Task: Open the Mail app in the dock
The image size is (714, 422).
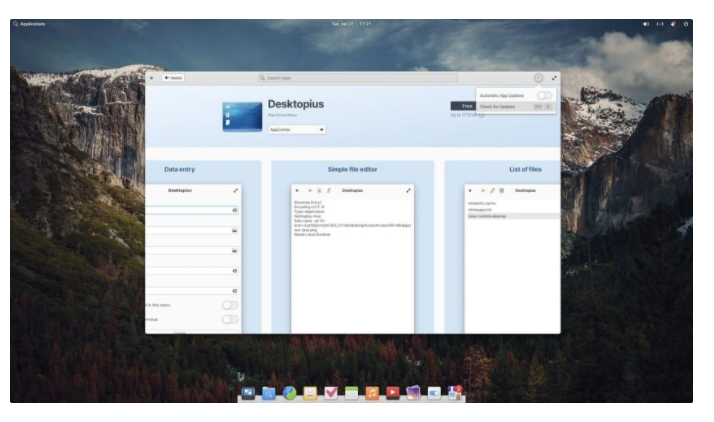Action: [x=310, y=393]
